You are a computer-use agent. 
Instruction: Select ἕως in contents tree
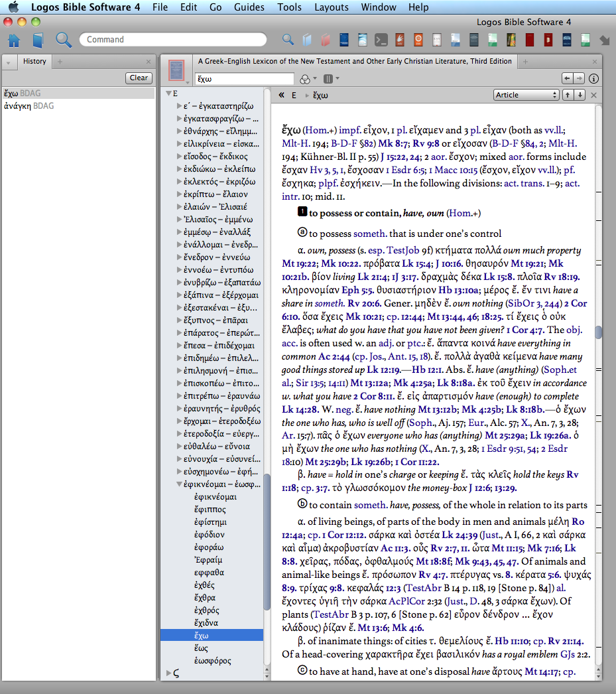[201, 648]
